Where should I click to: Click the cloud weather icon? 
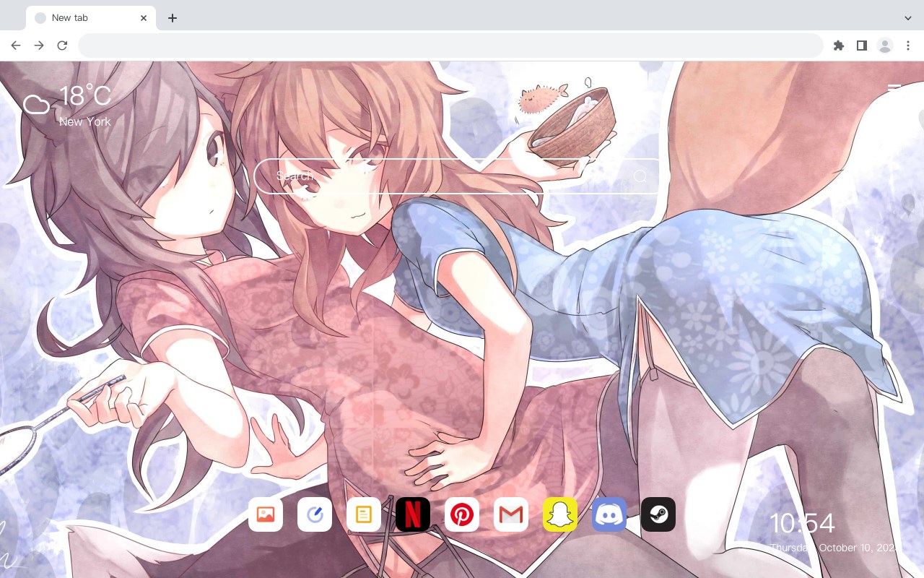point(37,105)
